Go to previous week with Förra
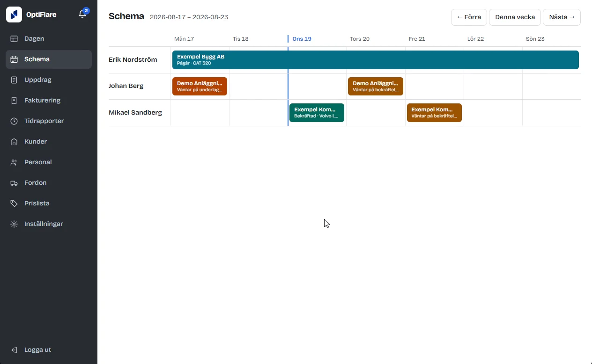The height and width of the screenshot is (364, 592). point(469,17)
